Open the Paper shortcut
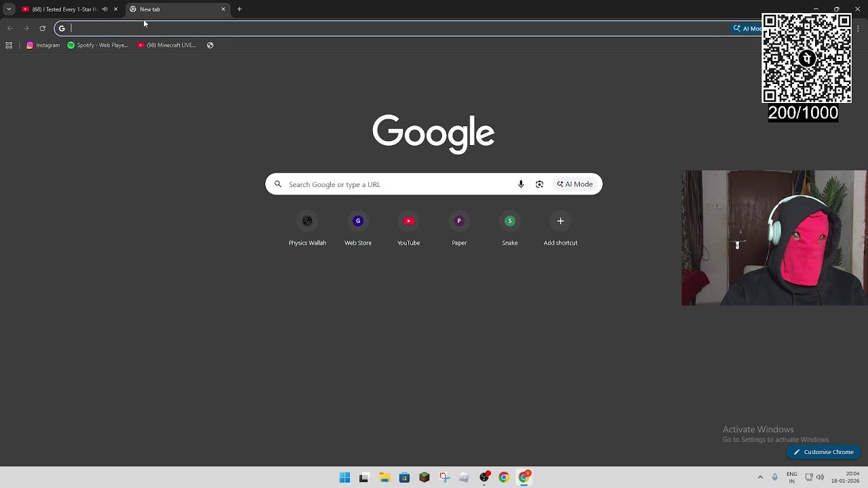 tap(459, 229)
